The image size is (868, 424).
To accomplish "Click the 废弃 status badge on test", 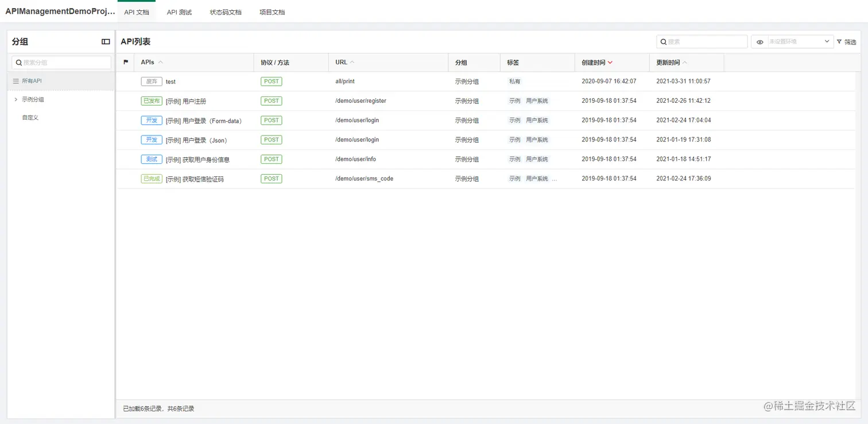I will 152,82.
